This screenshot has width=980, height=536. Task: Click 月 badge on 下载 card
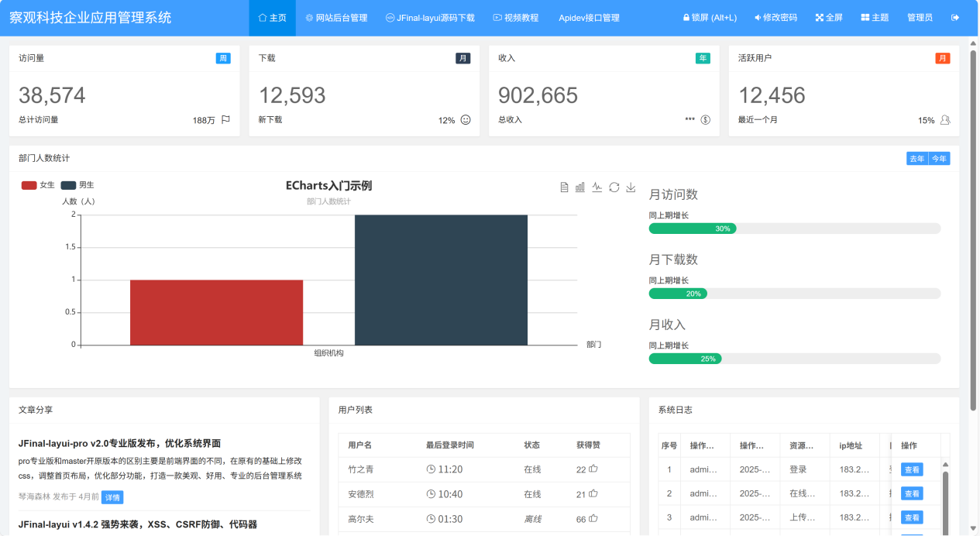tap(463, 58)
